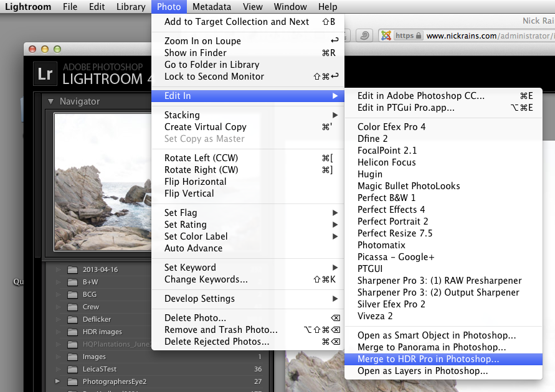Expand the Set Flag submenu
This screenshot has width=555, height=392.
[x=335, y=213]
